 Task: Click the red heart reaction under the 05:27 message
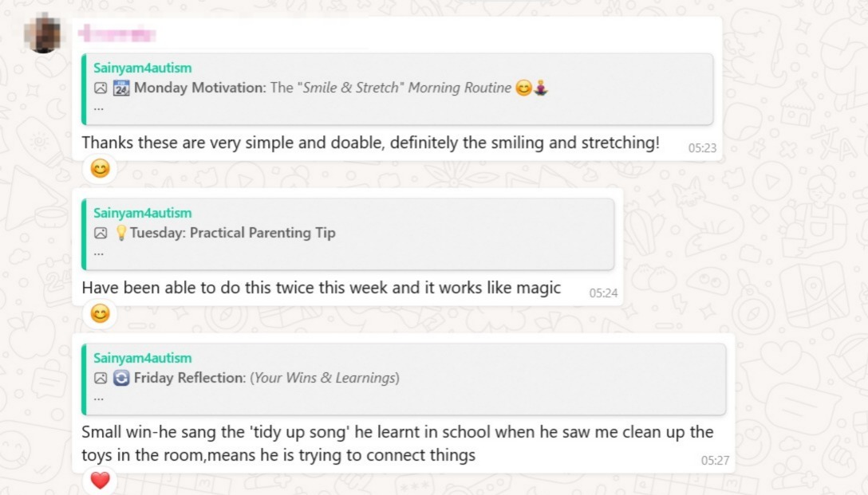tap(100, 481)
